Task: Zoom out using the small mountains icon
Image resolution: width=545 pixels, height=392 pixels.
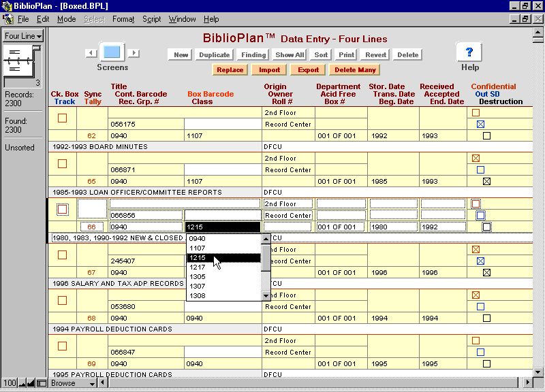Action: pyautogui.click(x=22, y=383)
